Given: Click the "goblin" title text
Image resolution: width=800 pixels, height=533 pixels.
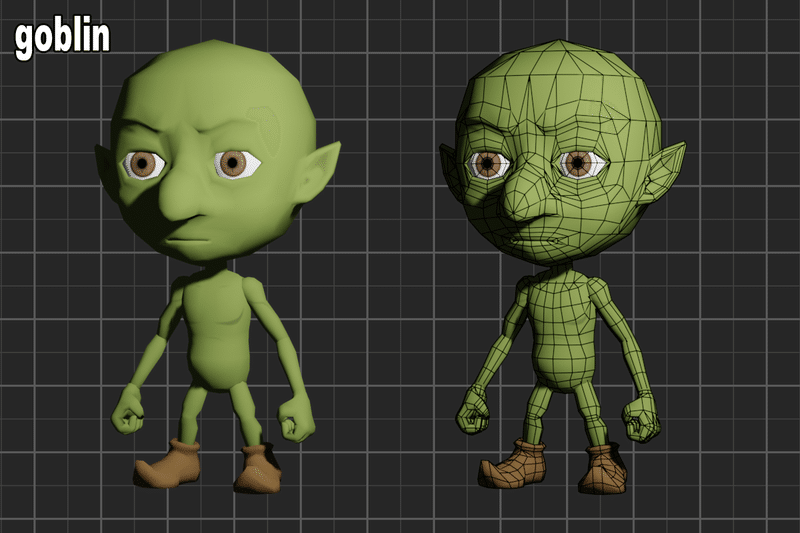Looking at the screenshot, I should click(62, 40).
